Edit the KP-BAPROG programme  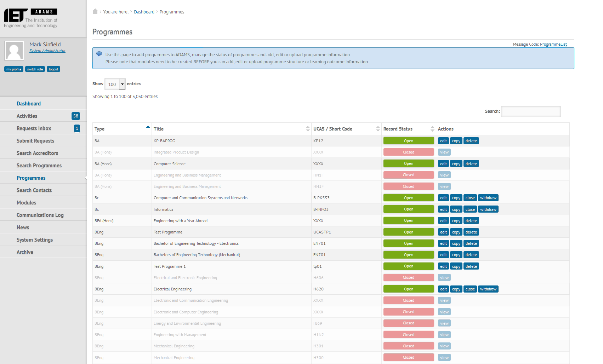click(443, 141)
